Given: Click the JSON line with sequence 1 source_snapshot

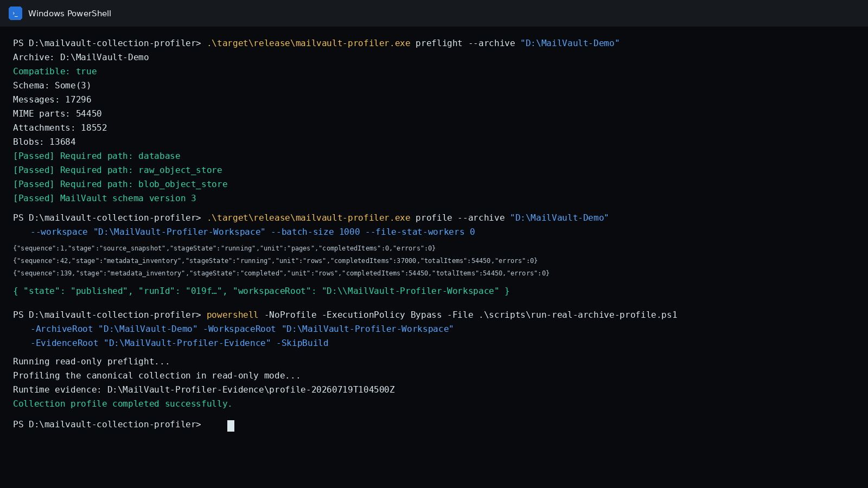Looking at the screenshot, I should pyautogui.click(x=224, y=248).
